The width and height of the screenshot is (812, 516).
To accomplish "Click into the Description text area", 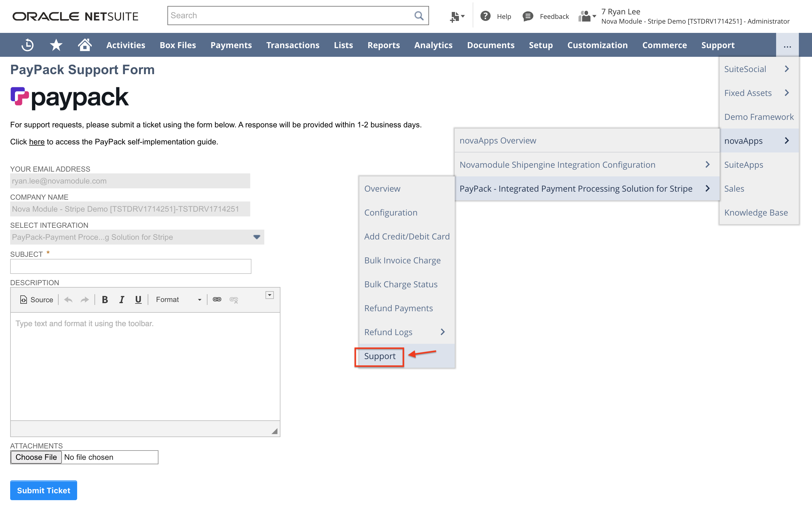I will pyautogui.click(x=145, y=366).
